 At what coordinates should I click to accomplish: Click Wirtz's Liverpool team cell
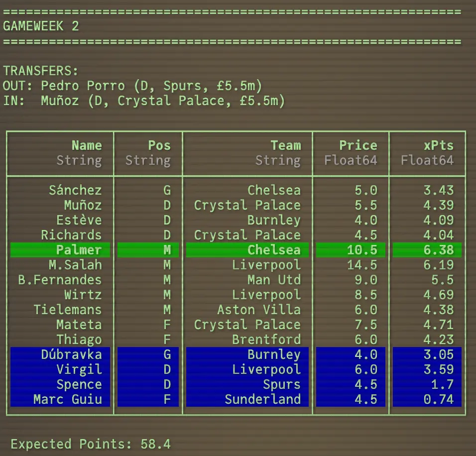(266, 295)
